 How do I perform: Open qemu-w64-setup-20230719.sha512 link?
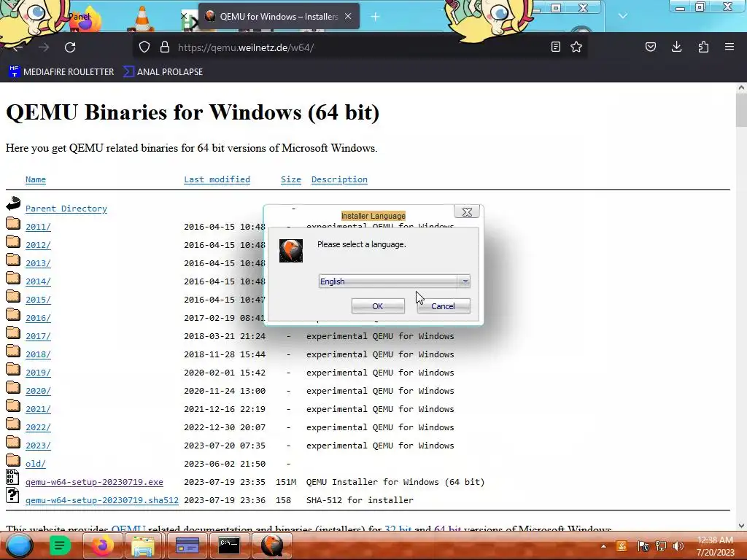pos(102,500)
